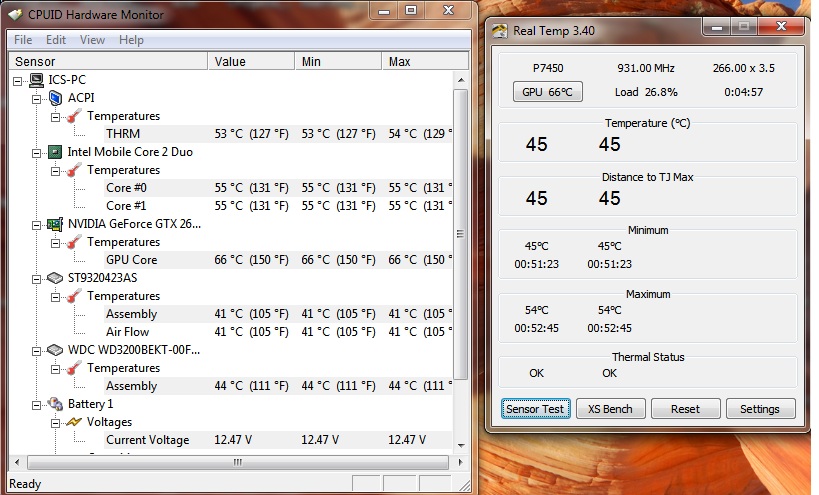Click the ST9320423AS hard drive icon

point(55,278)
